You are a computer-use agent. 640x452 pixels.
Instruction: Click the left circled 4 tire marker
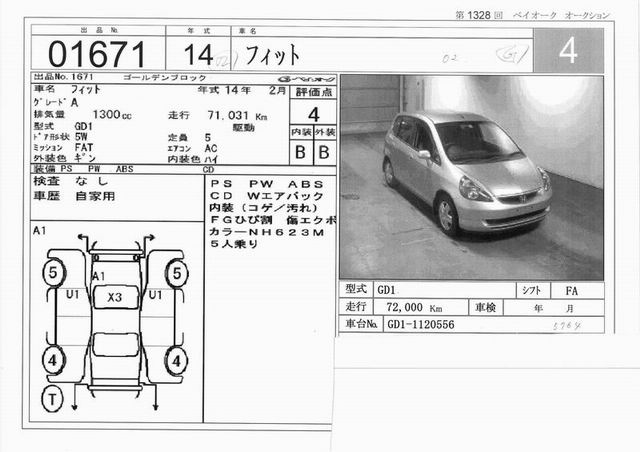[x=50, y=358]
